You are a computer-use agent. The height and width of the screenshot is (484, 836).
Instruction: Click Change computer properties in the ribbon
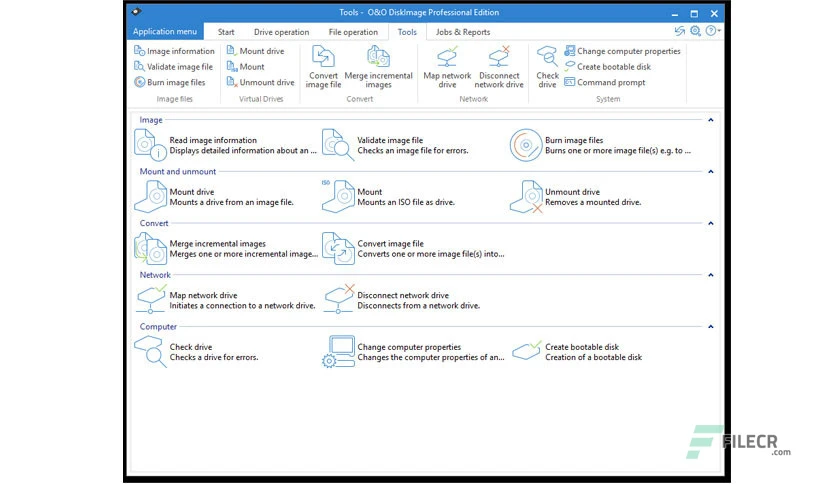click(623, 51)
